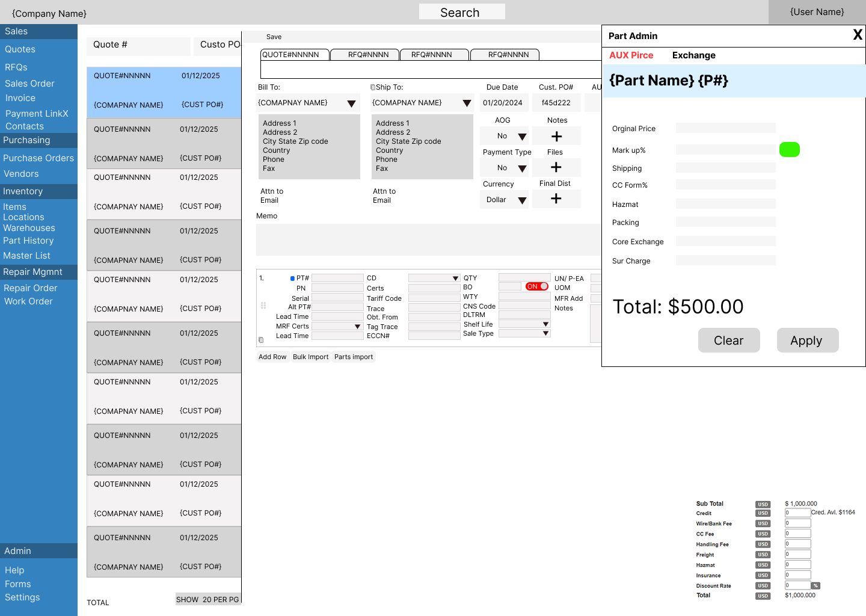Select the QUOTE#NNNNN document tab
The image size is (866, 616).
[x=295, y=55]
